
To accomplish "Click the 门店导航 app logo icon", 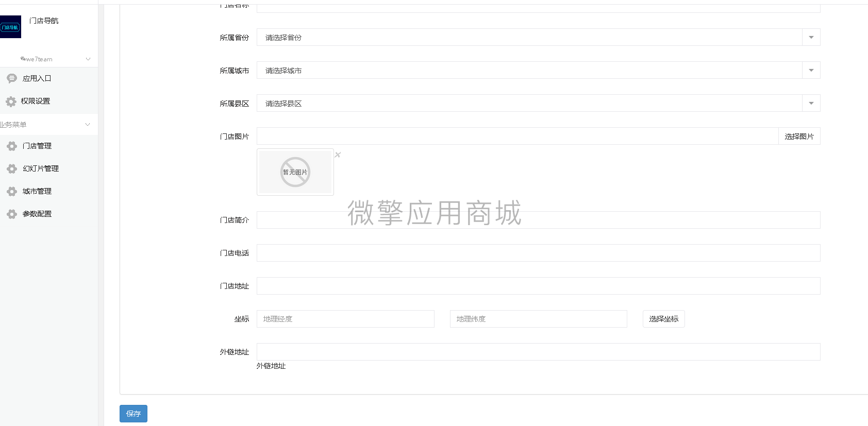I will click(10, 27).
